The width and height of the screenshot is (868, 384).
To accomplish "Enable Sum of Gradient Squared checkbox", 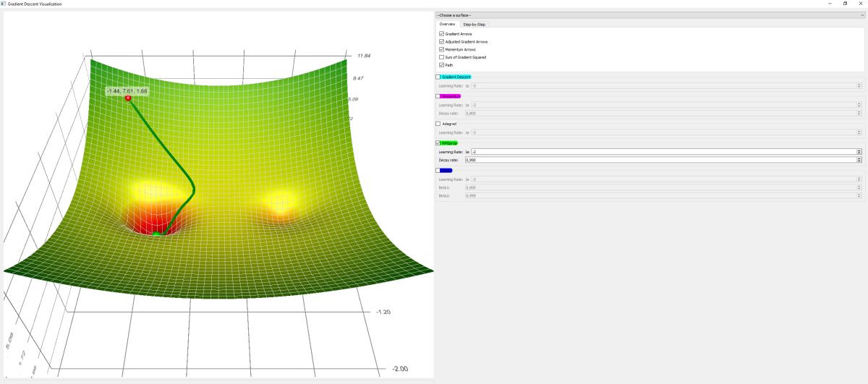I will [442, 57].
